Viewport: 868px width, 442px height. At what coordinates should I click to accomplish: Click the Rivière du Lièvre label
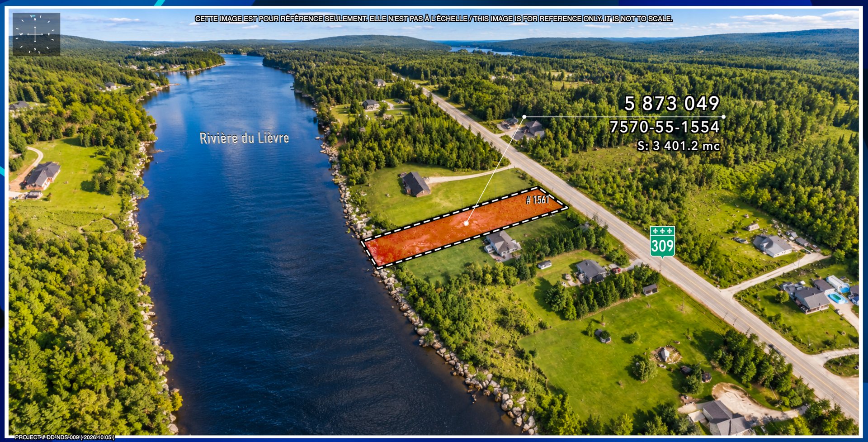(x=244, y=138)
